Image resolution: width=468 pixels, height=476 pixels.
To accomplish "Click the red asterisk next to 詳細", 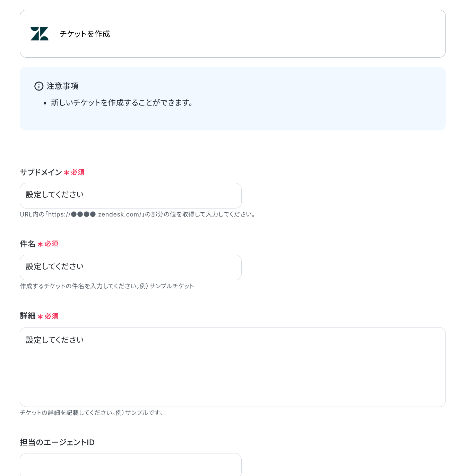I will pyautogui.click(x=40, y=317).
